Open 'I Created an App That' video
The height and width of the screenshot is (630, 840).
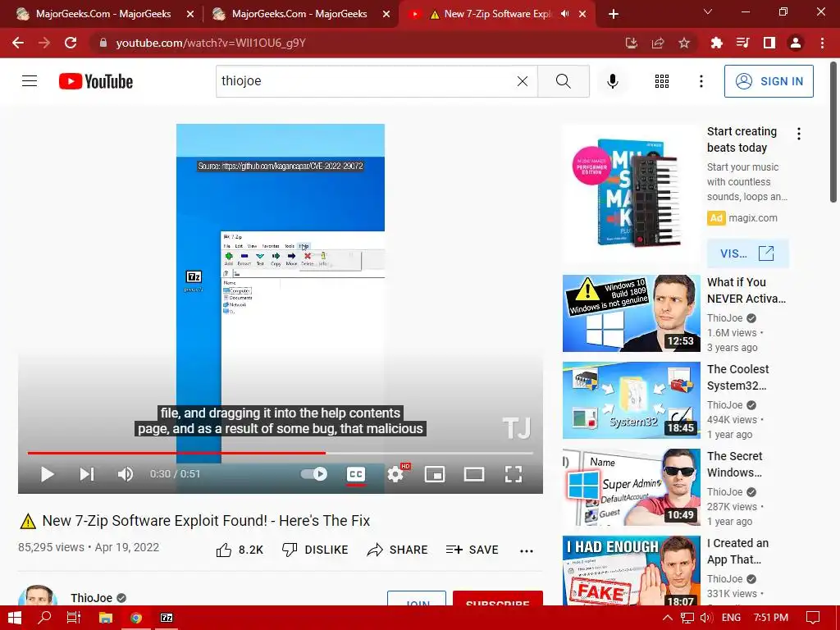(631, 571)
